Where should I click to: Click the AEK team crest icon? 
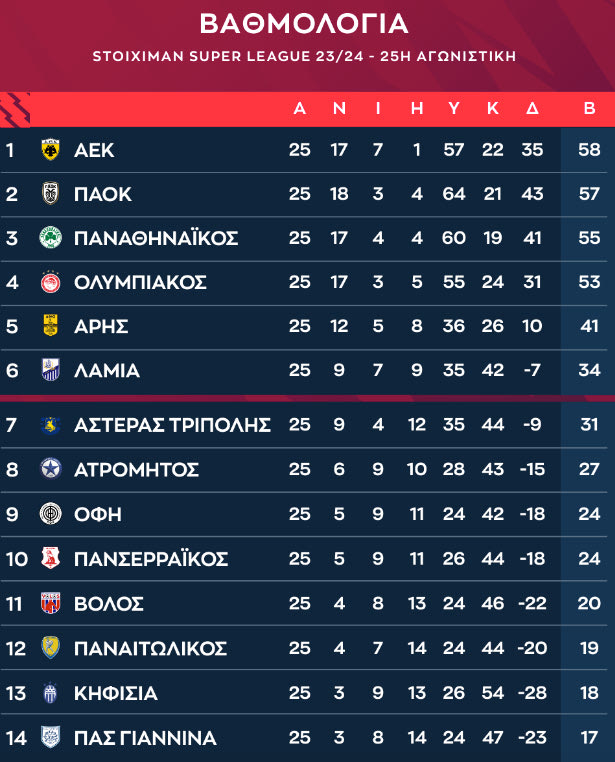point(49,150)
